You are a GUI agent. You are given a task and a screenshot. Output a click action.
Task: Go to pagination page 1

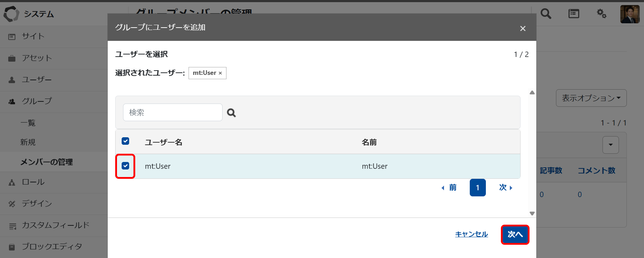pyautogui.click(x=477, y=188)
